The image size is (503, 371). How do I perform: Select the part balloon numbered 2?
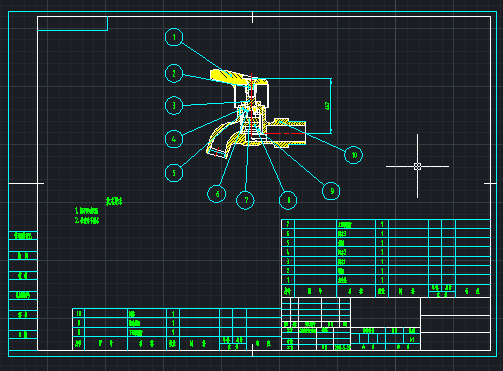pyautogui.click(x=174, y=73)
